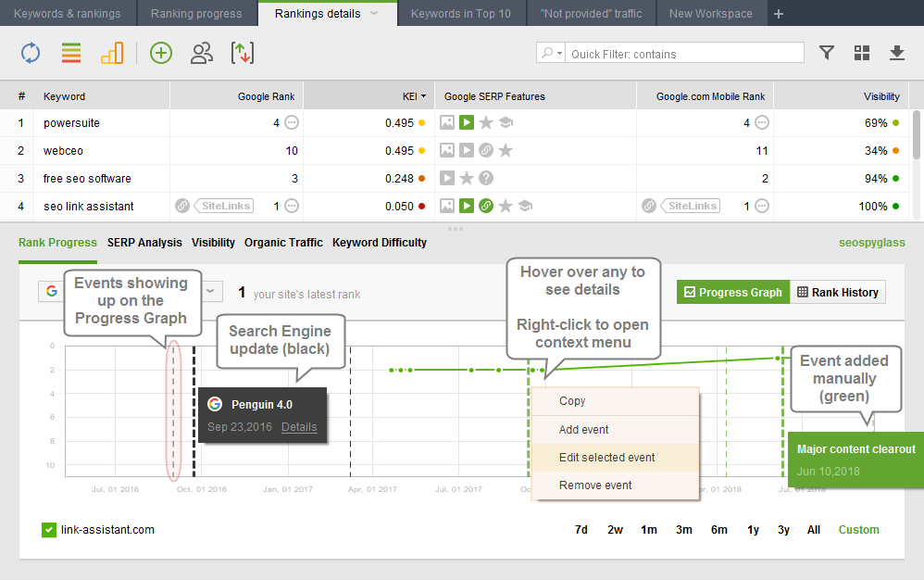Click the orange bar chart toolbar icon
Image resolution: width=924 pixels, height=580 pixels.
(112, 53)
